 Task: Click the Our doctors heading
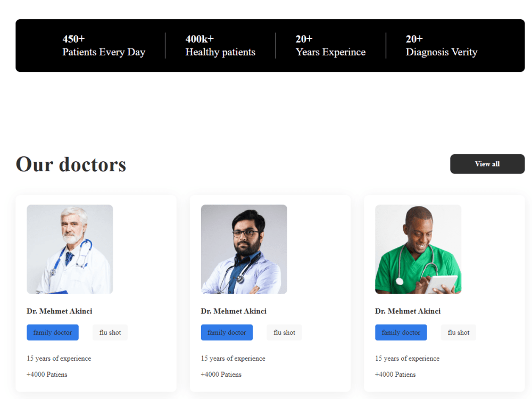(71, 164)
